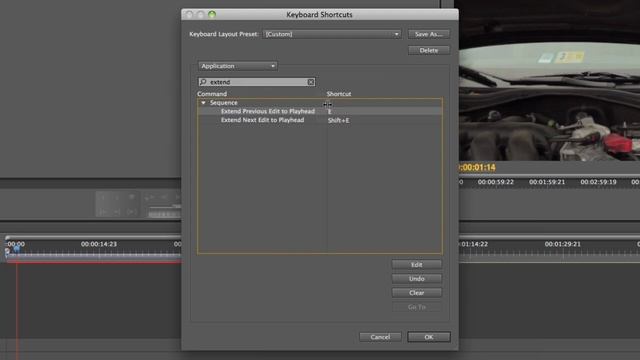Click the Command column header

tap(212, 94)
